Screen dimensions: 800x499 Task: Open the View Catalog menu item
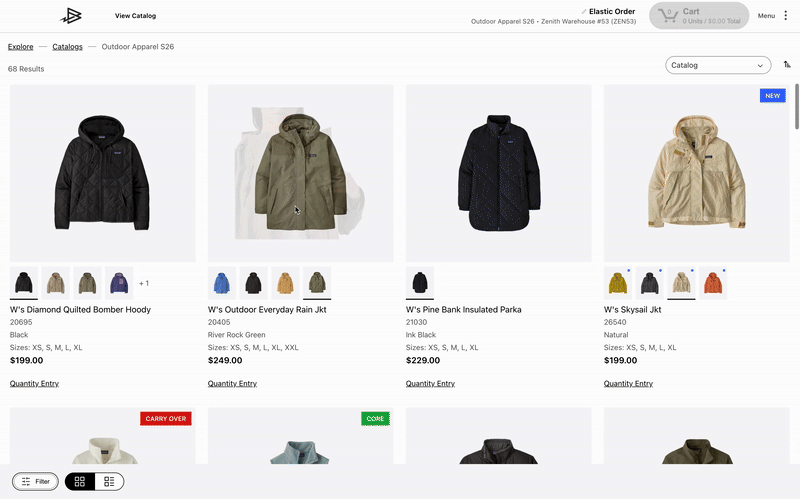[135, 16]
